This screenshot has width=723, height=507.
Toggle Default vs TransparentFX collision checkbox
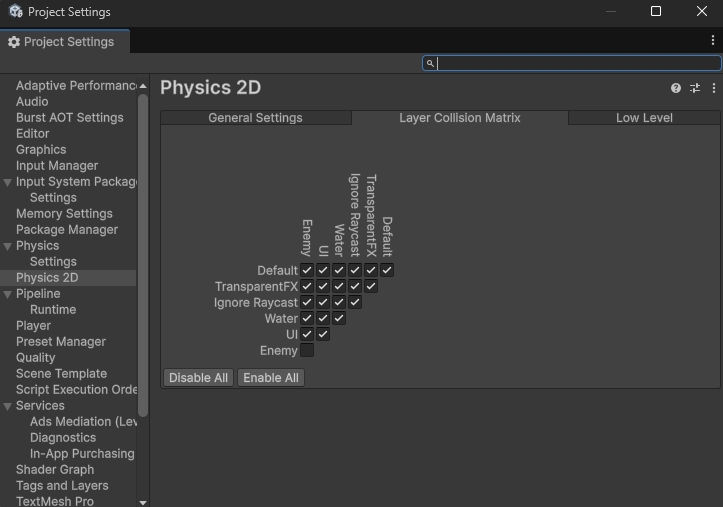point(371,270)
